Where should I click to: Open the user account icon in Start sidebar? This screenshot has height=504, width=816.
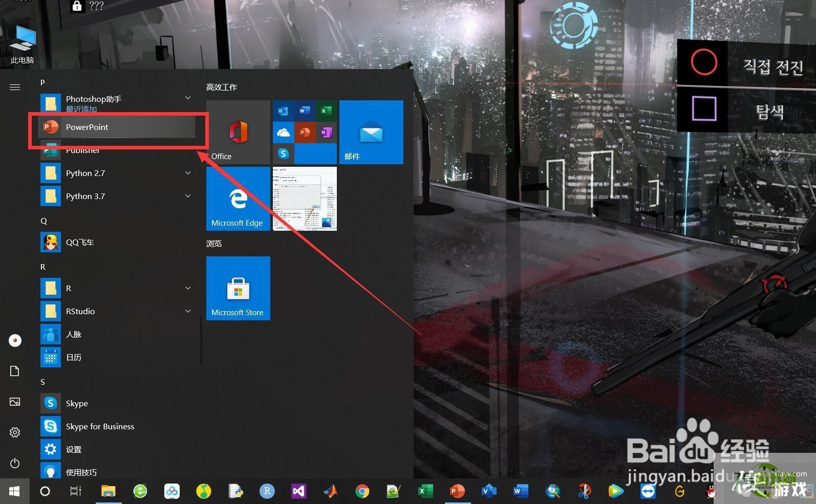(15, 340)
